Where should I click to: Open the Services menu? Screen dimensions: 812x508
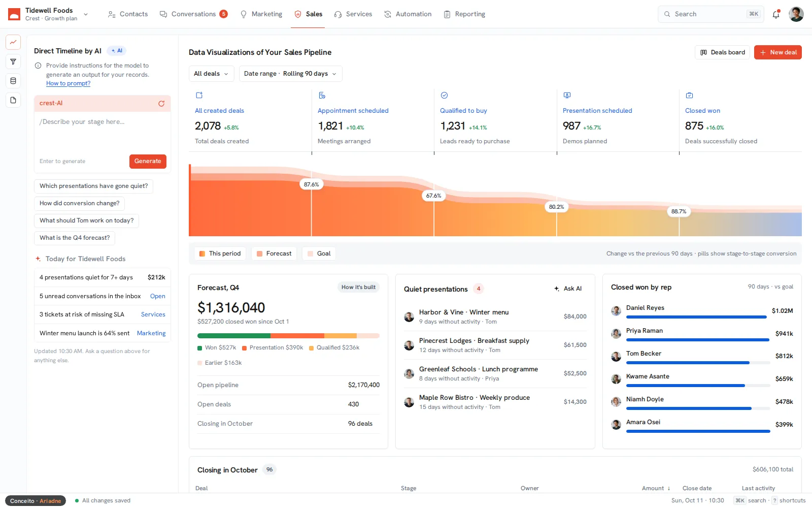pos(353,14)
